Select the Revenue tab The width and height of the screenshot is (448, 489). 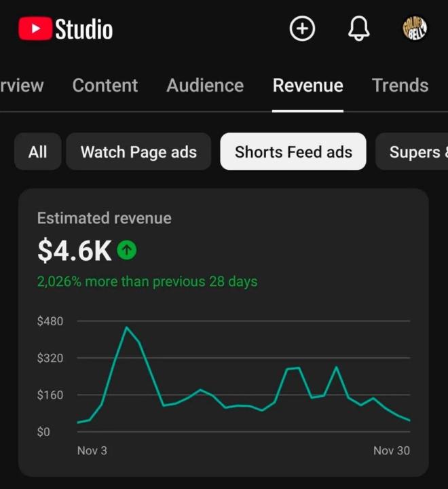coord(307,86)
